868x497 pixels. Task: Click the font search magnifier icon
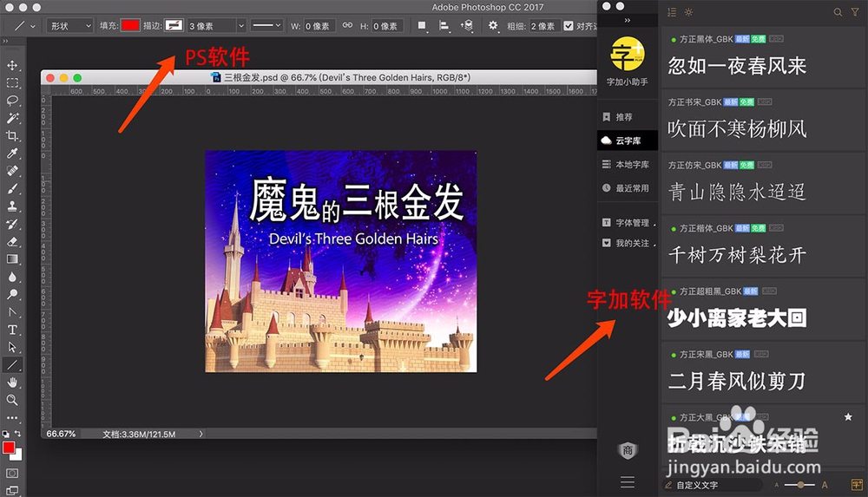(838, 12)
